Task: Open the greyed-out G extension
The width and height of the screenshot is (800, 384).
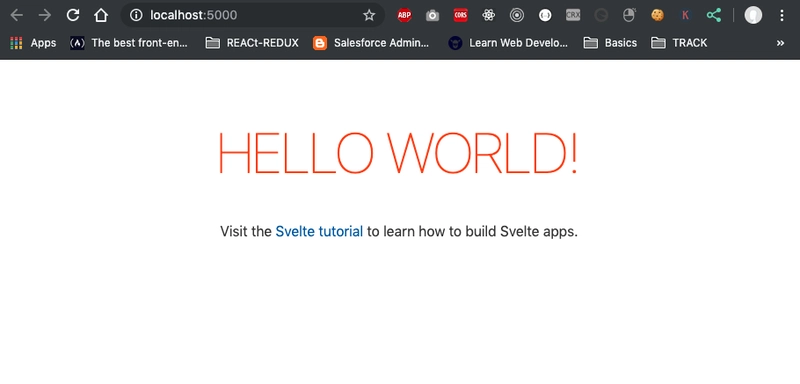Action: (x=601, y=15)
